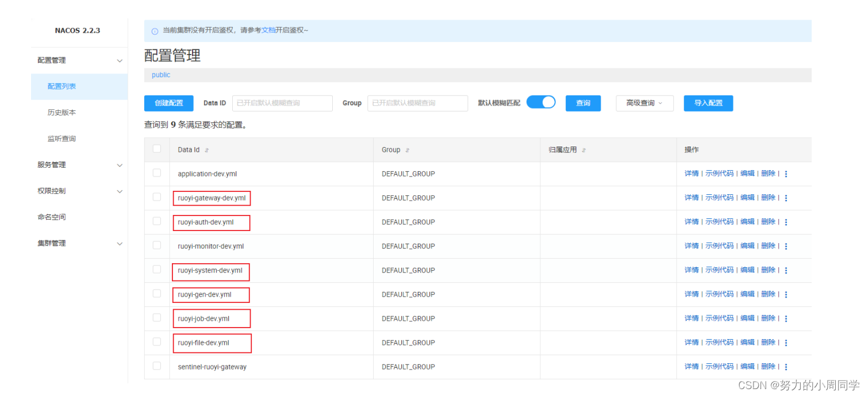Image resolution: width=868 pixels, height=396 pixels.
Task: Select 配置列表 in the sidebar
Action: click(79, 87)
